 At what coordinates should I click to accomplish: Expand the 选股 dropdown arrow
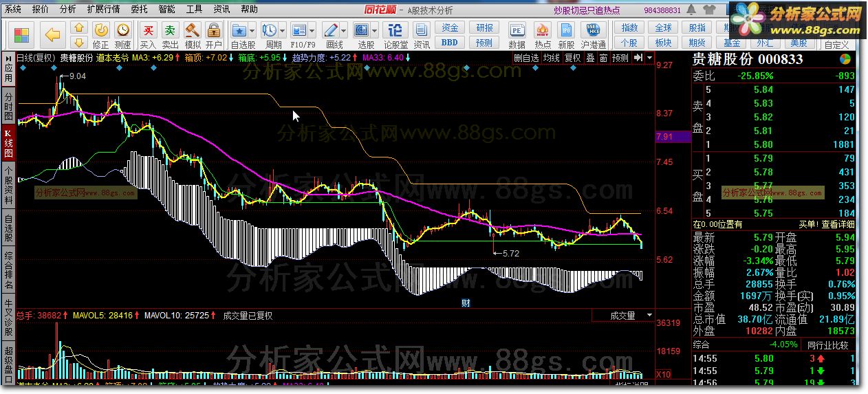click(375, 31)
